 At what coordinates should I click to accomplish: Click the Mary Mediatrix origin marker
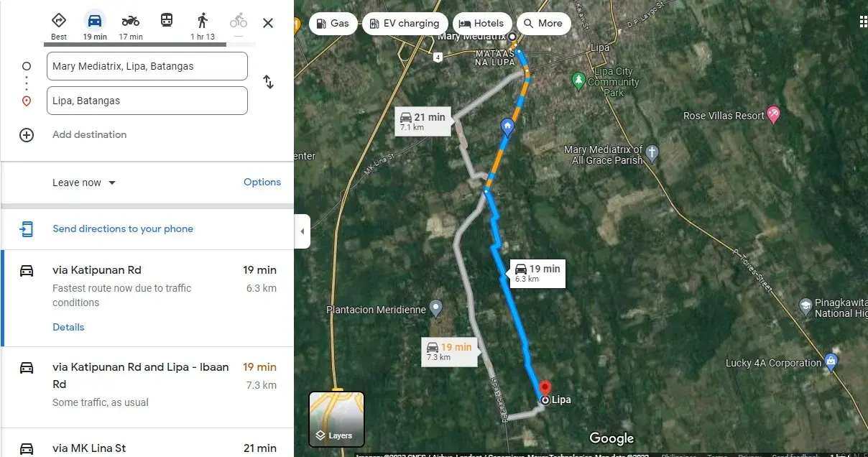(x=512, y=36)
